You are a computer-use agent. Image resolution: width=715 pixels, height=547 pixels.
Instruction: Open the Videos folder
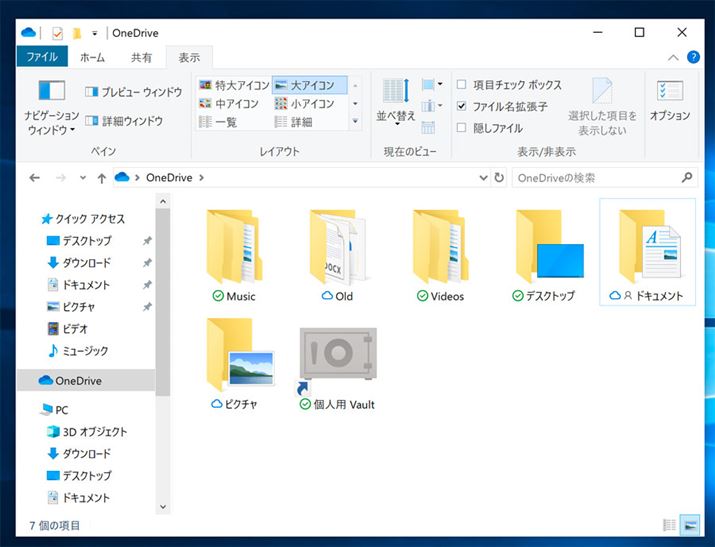point(440,255)
